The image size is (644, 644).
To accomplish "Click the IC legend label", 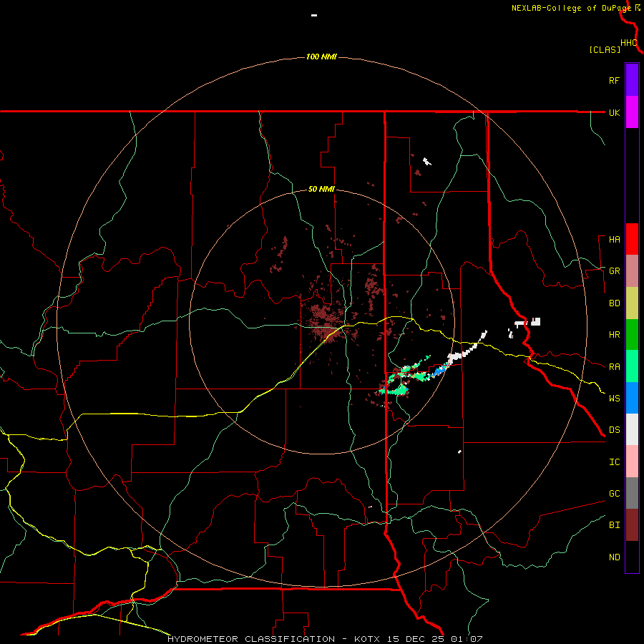I will click(x=614, y=462).
